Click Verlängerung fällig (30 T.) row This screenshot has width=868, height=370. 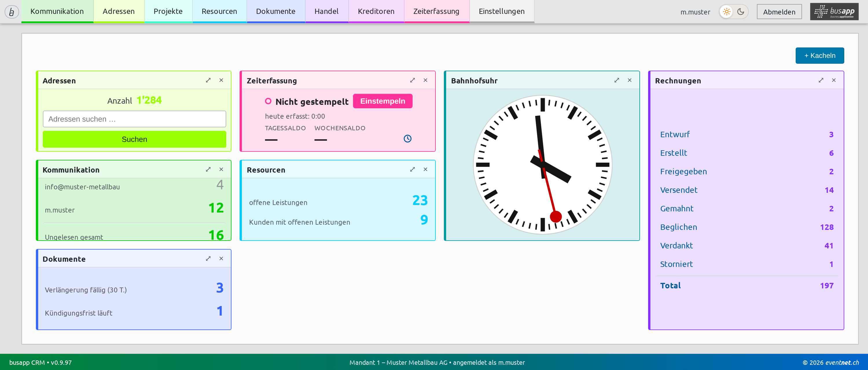pos(135,288)
